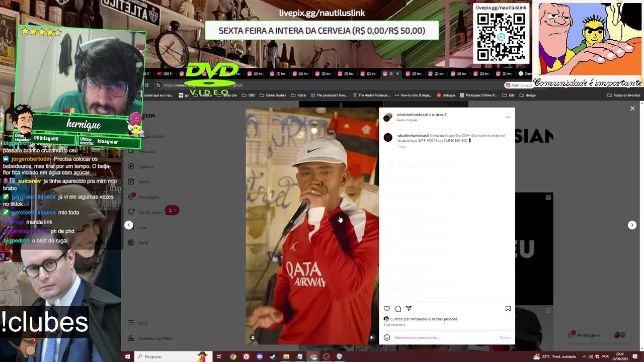Open comments via speech bubble icon
Screen dimensions: 644x362
[x=398, y=309]
